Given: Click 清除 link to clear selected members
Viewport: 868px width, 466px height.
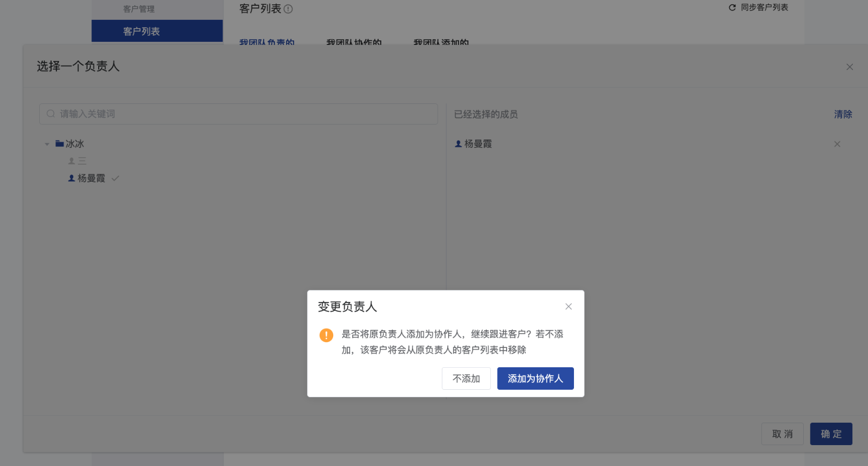Looking at the screenshot, I should 843,114.
